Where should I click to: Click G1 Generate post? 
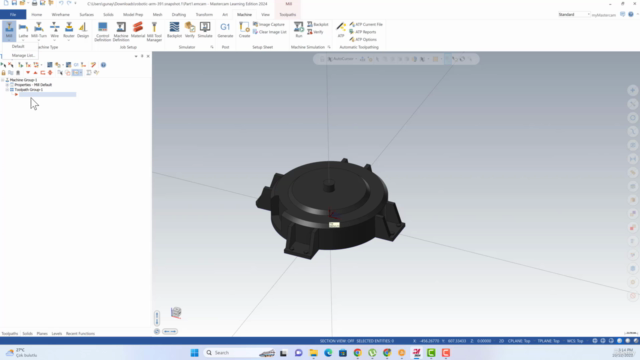pyautogui.click(x=225, y=31)
